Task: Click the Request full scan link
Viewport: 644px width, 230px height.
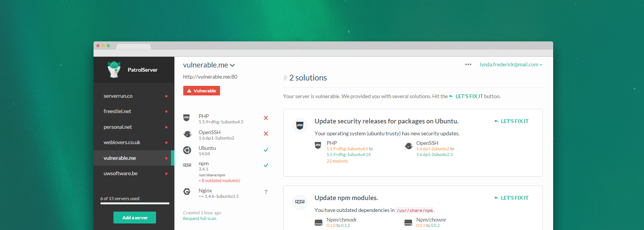Action: 199,219
